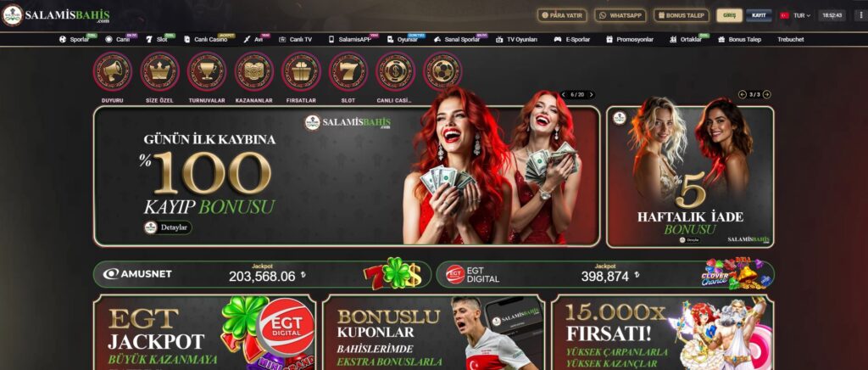Show the next side promo banner
Image resolution: width=868 pixels, height=370 pixels.
[x=766, y=95]
